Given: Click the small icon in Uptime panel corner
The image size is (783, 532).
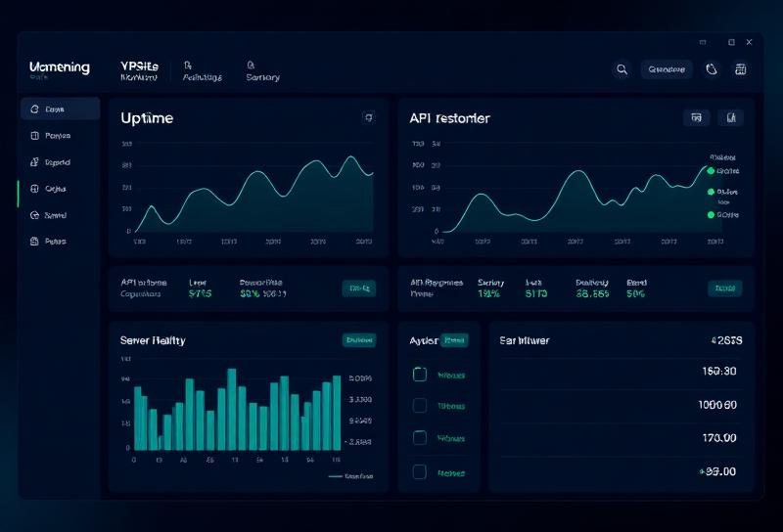Looking at the screenshot, I should coord(368,117).
